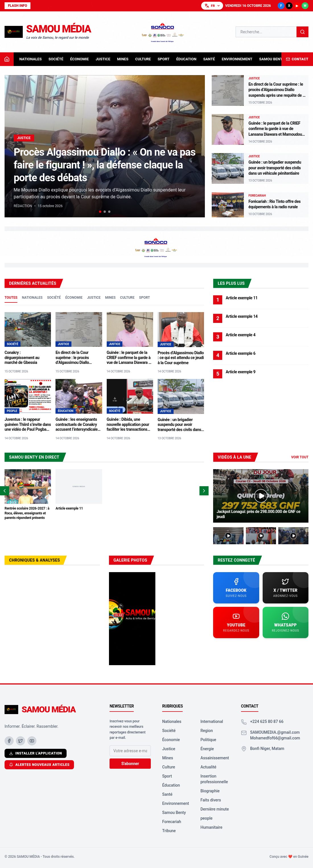This screenshot has width=313, height=868.
Task: Click the red search magnifier button
Action: pyautogui.click(x=302, y=32)
